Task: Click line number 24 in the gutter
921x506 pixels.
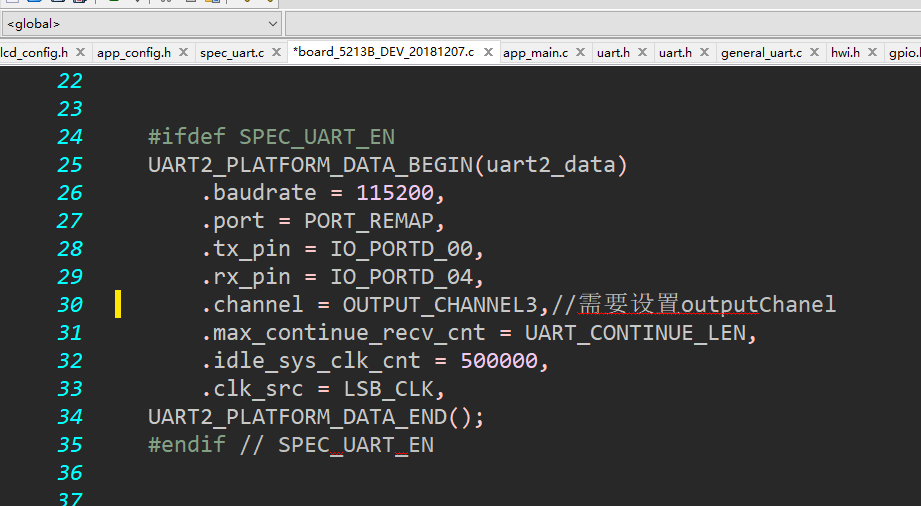Action: point(70,137)
